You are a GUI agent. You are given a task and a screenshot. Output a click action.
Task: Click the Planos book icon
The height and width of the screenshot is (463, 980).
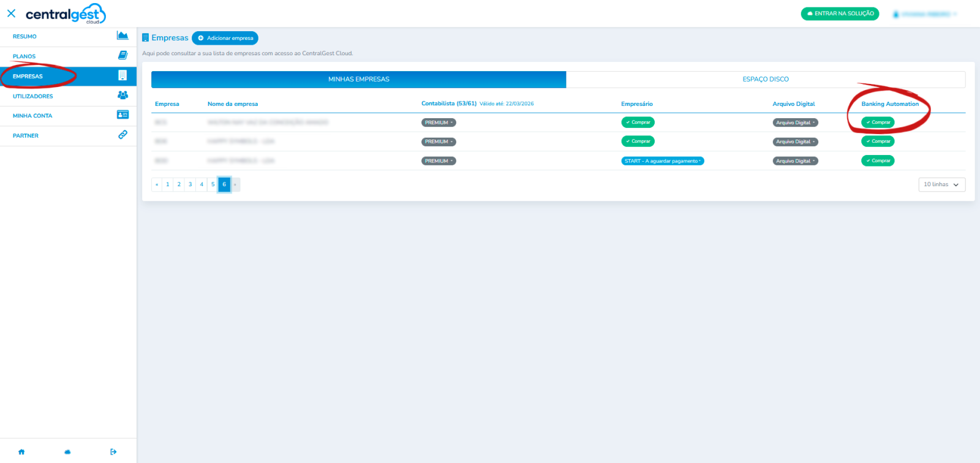123,56
